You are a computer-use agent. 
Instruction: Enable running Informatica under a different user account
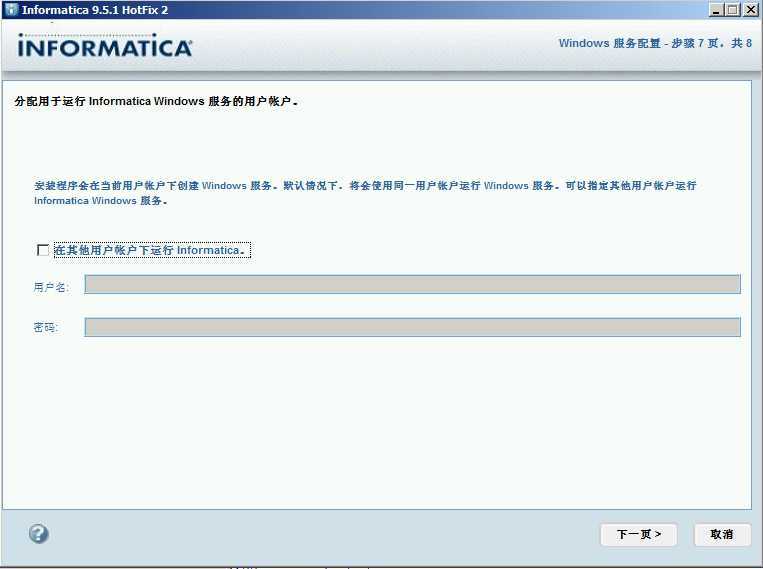pos(43,250)
